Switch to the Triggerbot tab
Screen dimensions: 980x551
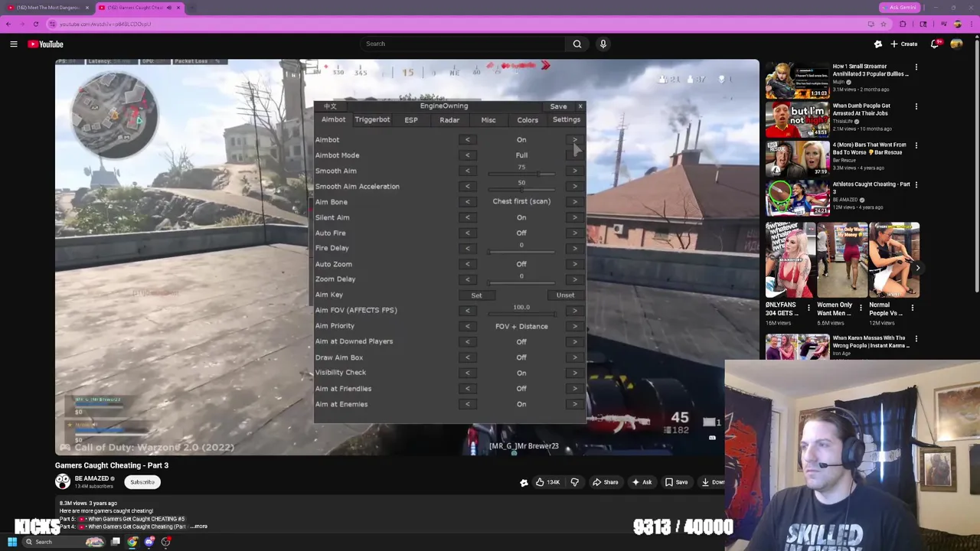(x=372, y=119)
